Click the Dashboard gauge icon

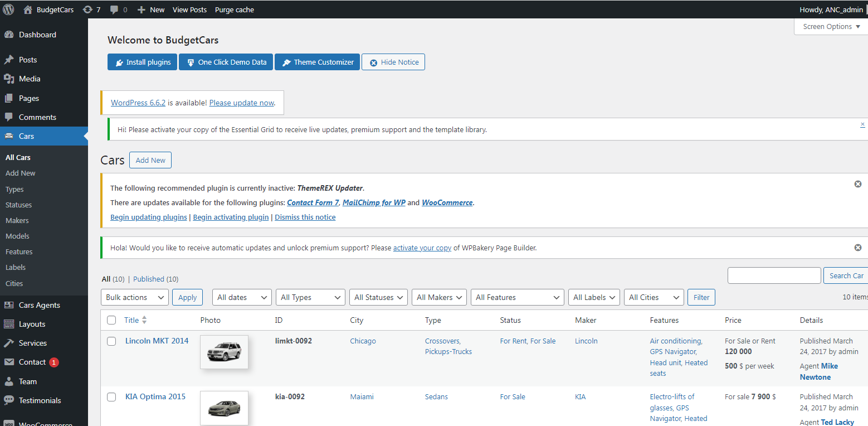click(x=9, y=35)
